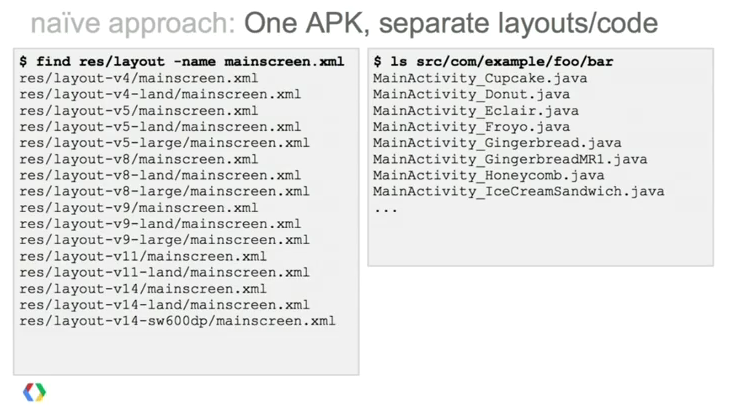Screen dimensions: 729x408
Task: Click the find res/layout command line
Action: [182, 62]
